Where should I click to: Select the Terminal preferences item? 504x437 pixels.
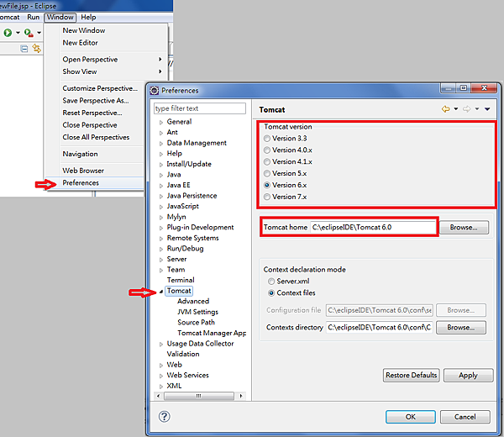181,280
